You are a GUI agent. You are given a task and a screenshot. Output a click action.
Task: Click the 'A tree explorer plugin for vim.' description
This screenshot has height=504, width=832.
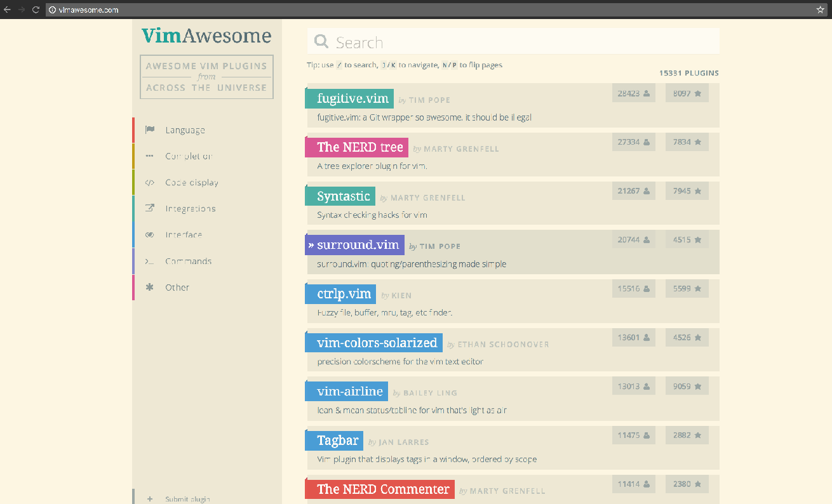tap(372, 166)
